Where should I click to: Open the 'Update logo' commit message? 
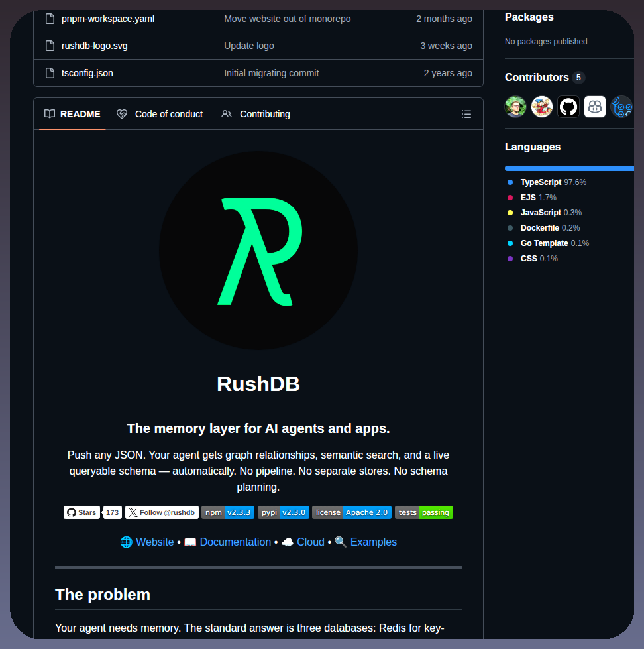249,46
